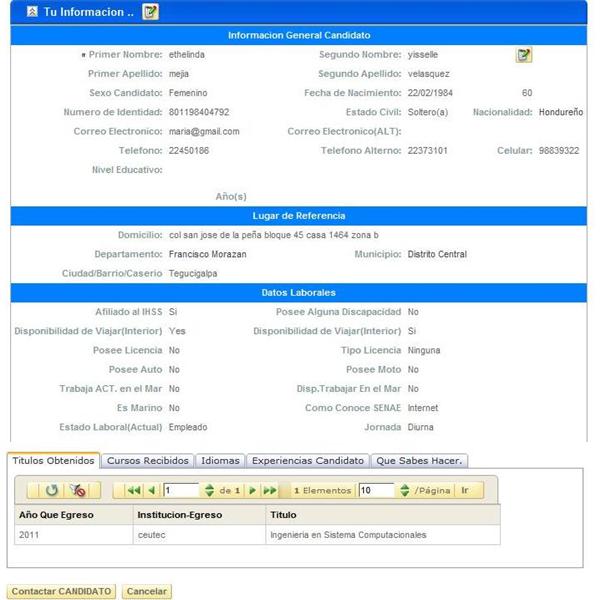Click the edit icon beside Tu Informacion title
Screen dimensions: 616x600
tap(150, 13)
